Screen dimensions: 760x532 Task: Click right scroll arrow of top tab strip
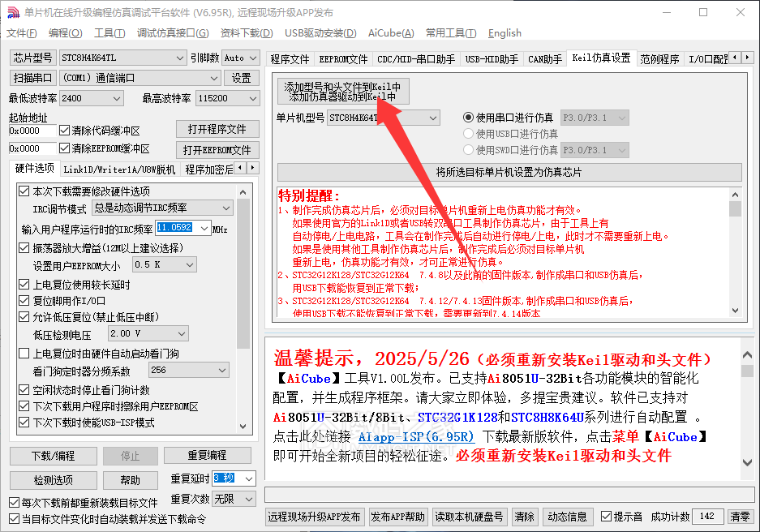pos(747,58)
